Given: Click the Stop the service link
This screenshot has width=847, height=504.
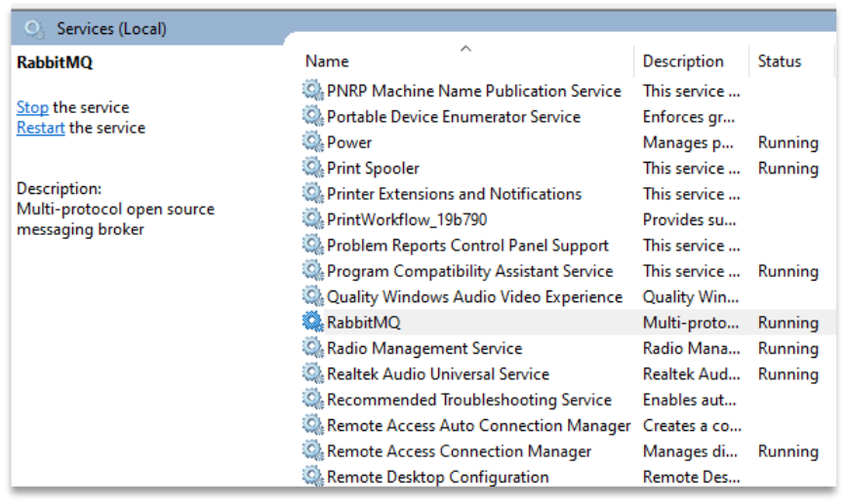Looking at the screenshot, I should click(32, 107).
